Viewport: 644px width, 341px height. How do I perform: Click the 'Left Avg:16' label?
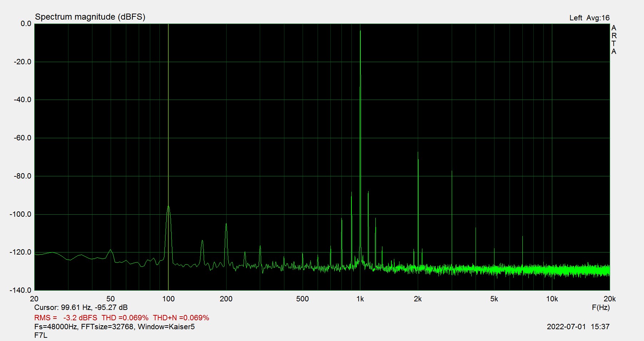tap(589, 18)
